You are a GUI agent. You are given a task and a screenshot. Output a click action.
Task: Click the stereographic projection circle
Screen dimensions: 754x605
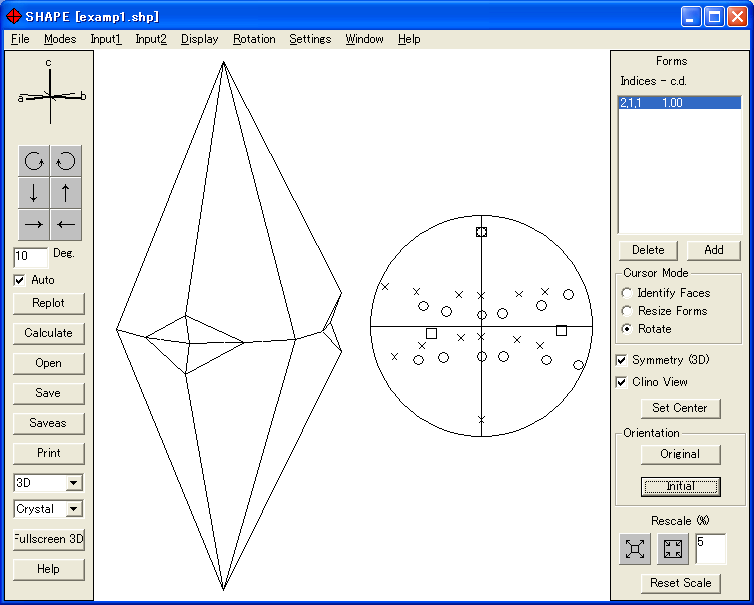[481, 326]
